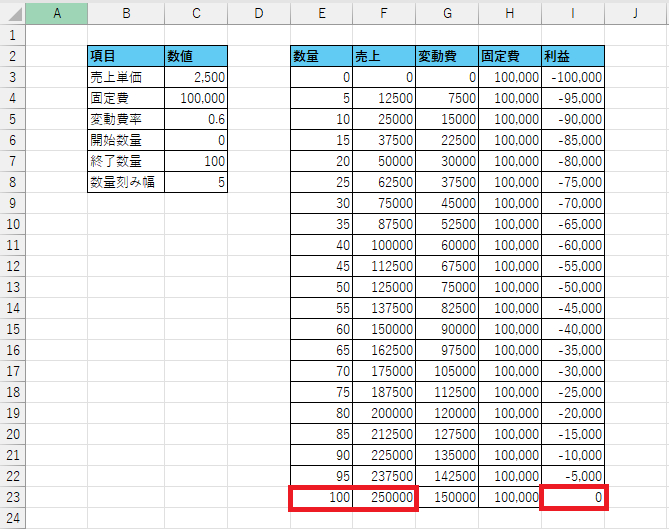Select the quantity cell showing 85

click(x=322, y=434)
